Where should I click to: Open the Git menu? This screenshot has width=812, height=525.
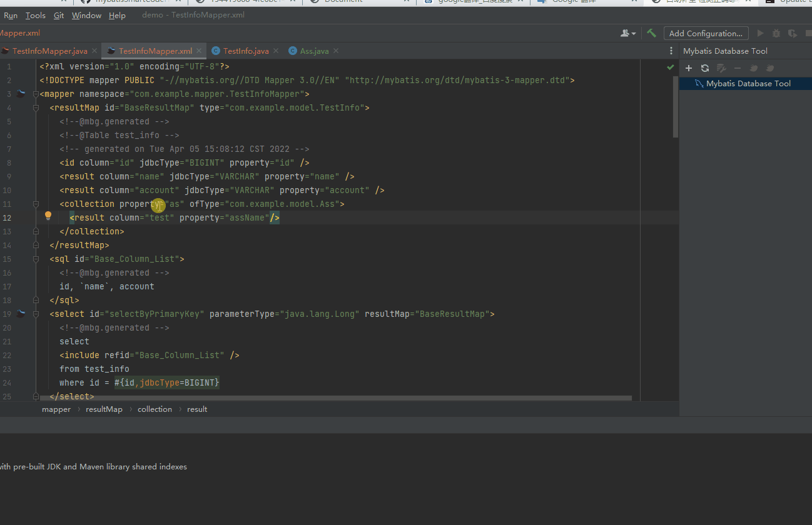point(58,15)
